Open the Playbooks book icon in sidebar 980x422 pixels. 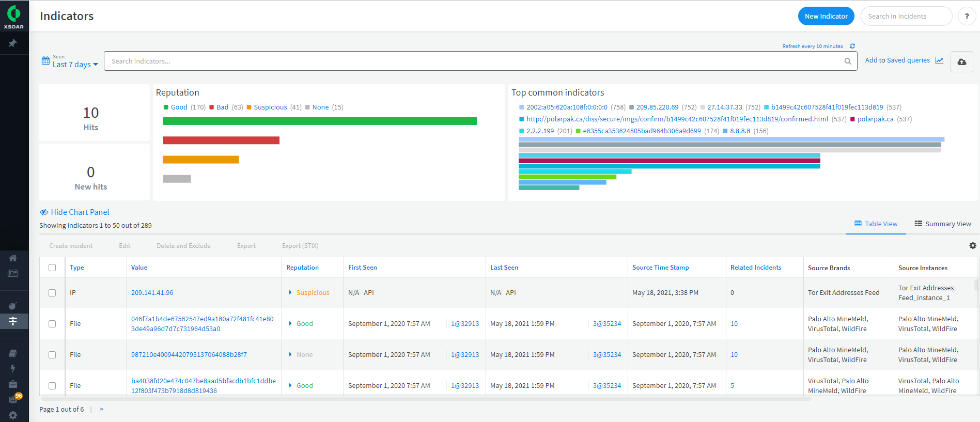(x=13, y=353)
